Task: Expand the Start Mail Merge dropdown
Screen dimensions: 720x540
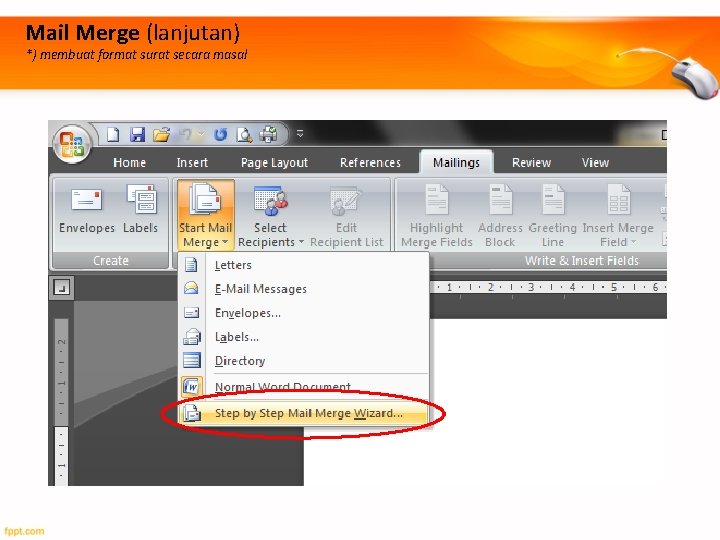Action: click(x=205, y=215)
